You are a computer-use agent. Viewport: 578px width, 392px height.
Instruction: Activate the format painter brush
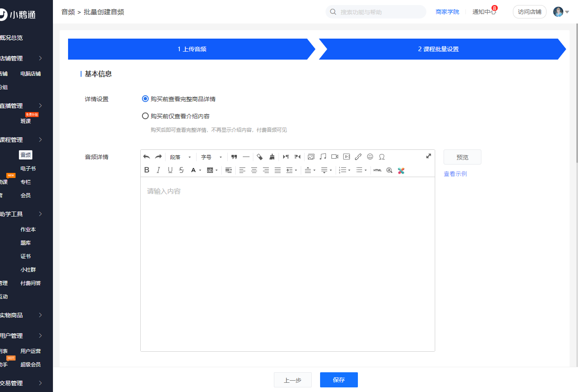272,157
